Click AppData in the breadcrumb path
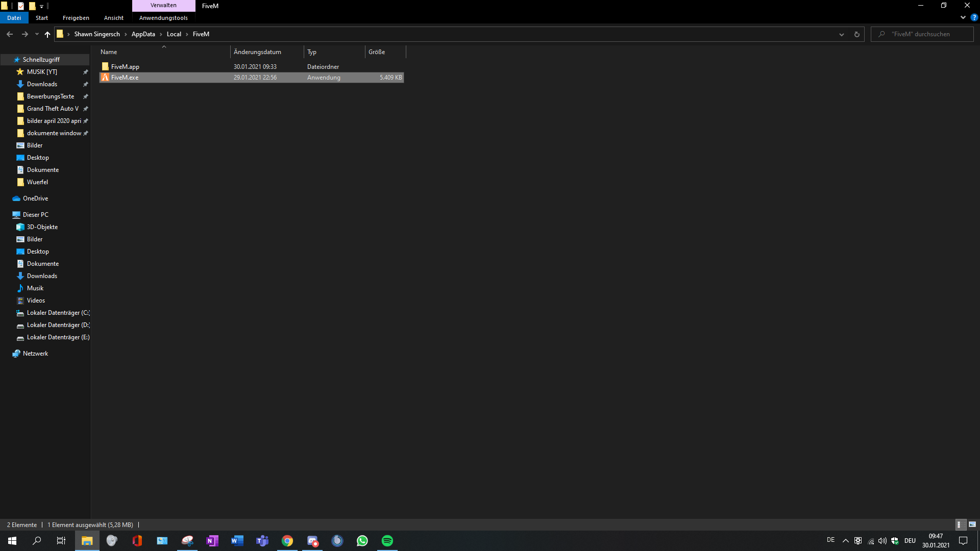Viewport: 980px width, 551px height. pos(143,34)
